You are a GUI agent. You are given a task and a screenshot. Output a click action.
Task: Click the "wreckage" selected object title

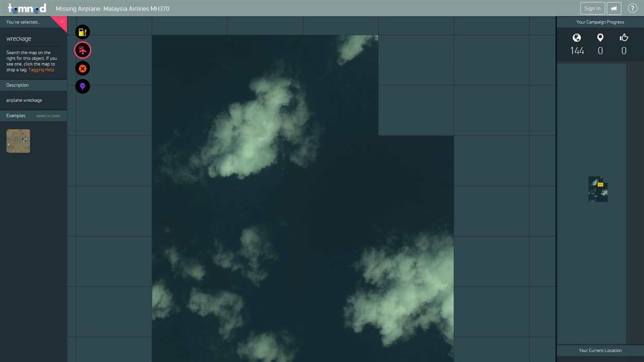(x=19, y=39)
